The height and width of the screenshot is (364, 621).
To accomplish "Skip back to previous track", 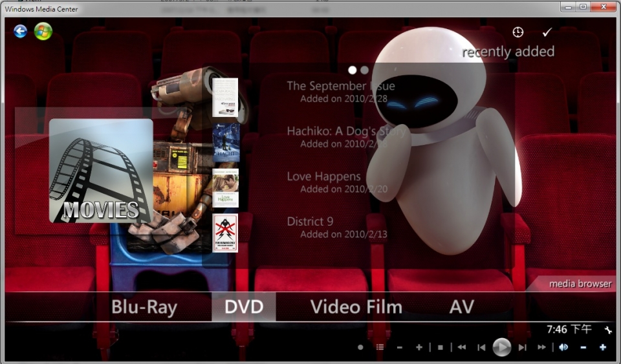I will [x=481, y=347].
